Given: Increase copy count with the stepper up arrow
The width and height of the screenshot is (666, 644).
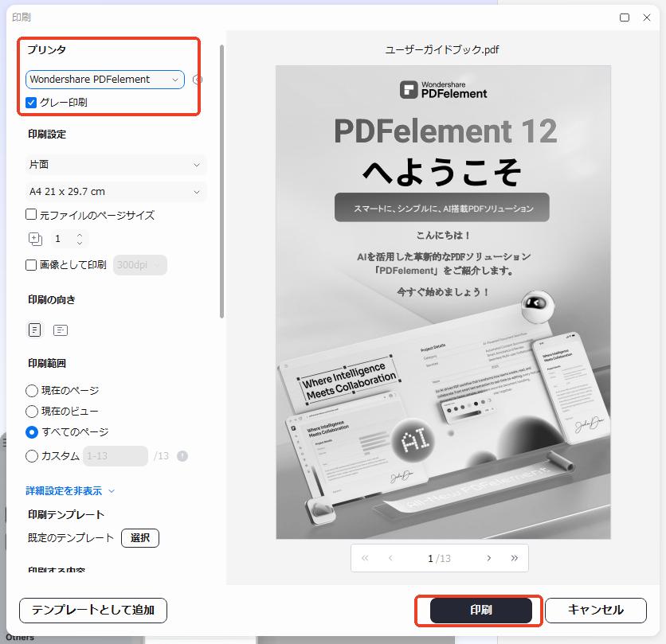Looking at the screenshot, I should (x=79, y=234).
